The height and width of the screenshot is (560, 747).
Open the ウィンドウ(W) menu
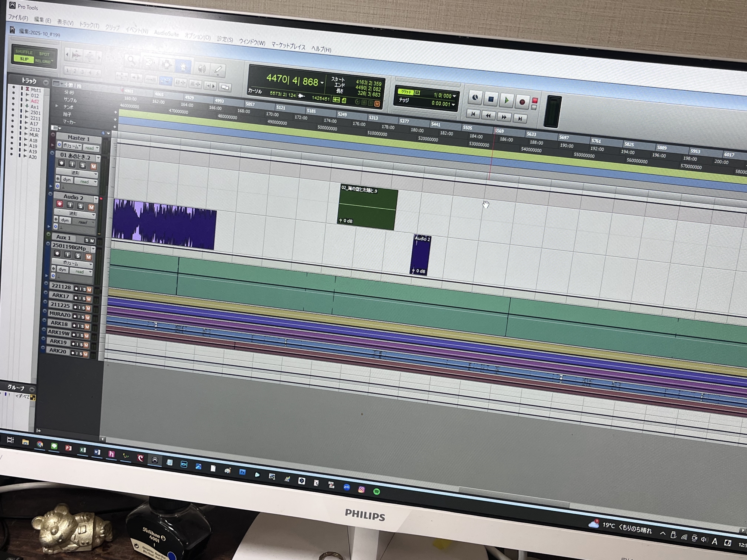(x=252, y=42)
